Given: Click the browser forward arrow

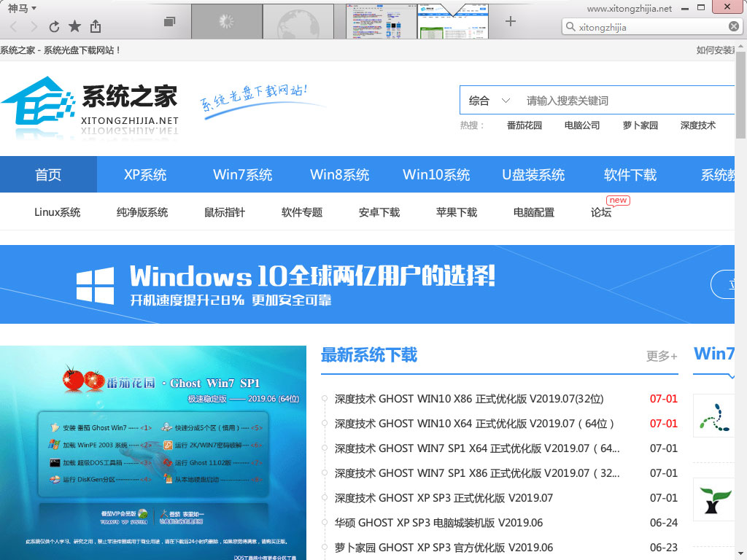Looking at the screenshot, I should click(34, 27).
